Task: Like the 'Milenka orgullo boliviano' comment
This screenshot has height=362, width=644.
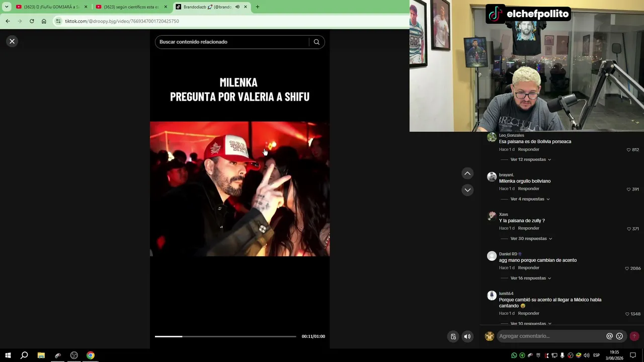Action: click(x=628, y=189)
